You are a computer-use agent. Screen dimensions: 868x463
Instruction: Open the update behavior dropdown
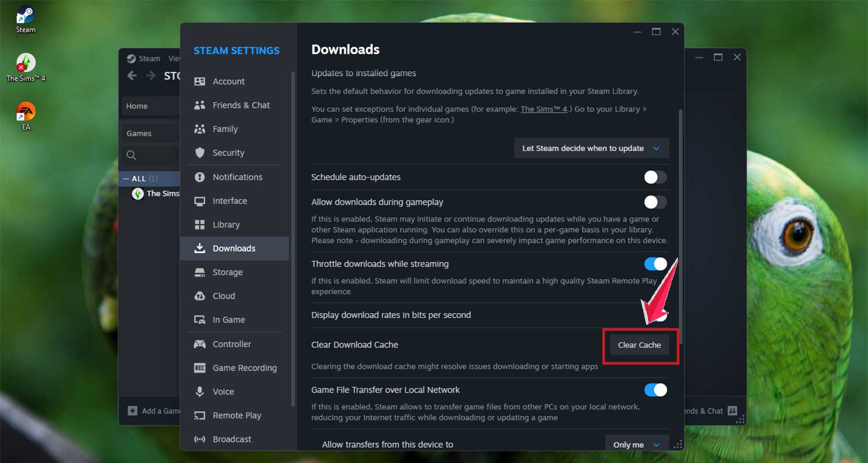(591, 148)
